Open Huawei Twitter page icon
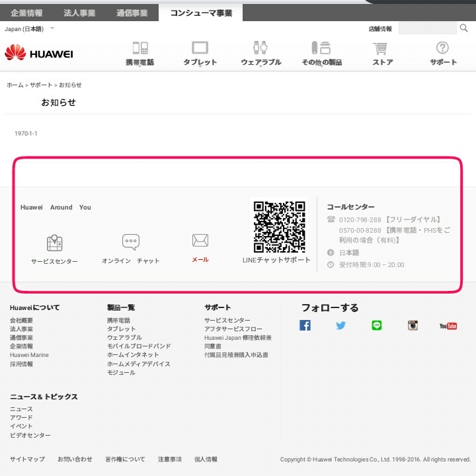 (340, 325)
